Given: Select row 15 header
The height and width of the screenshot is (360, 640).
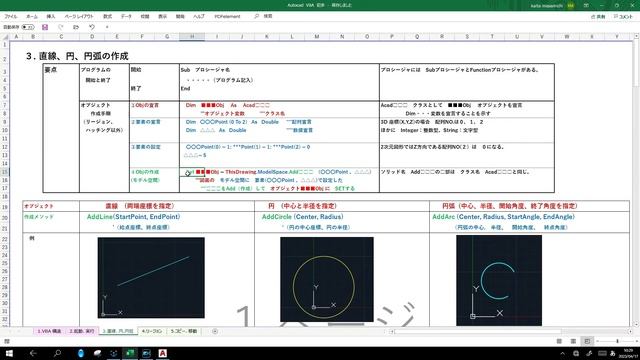Looking at the screenshot, I should pos(5,172).
